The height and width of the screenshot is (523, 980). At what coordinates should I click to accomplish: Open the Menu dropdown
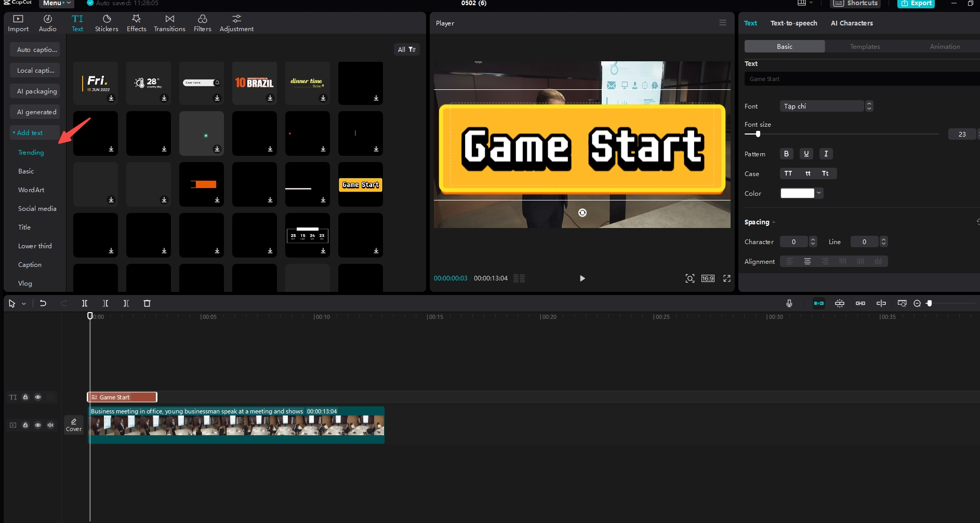56,3
